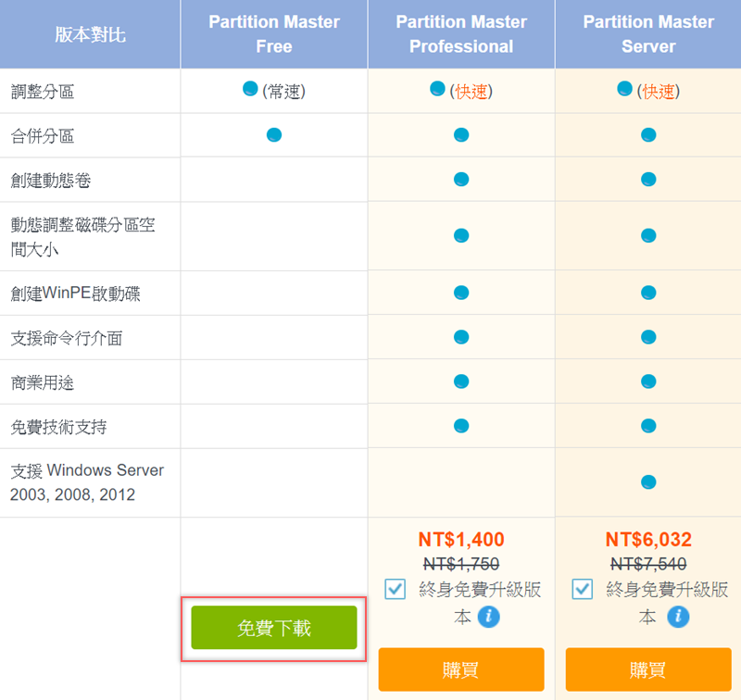Click the green 免費下載 button
Image resolution: width=741 pixels, height=700 pixels.
pos(273,628)
